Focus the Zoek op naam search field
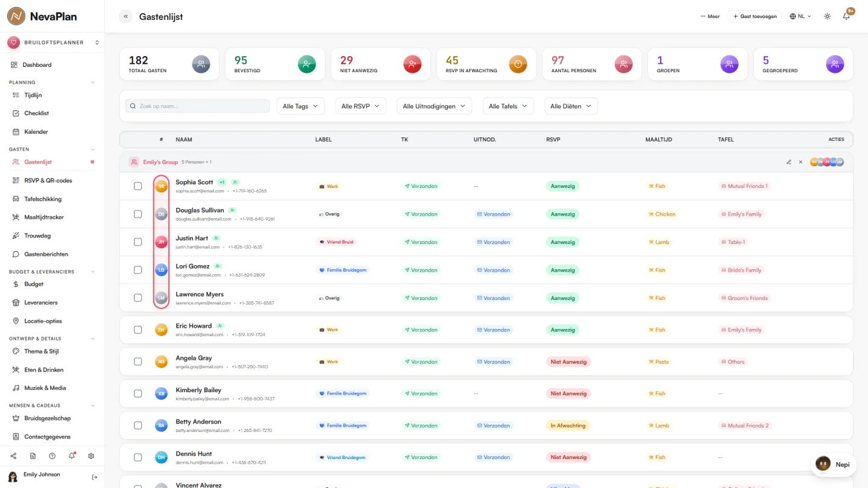 (x=197, y=106)
